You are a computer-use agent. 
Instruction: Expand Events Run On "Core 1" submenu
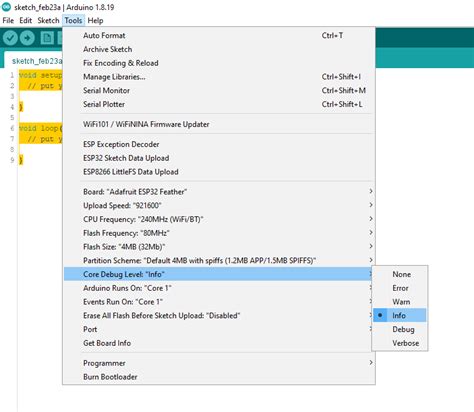219,302
